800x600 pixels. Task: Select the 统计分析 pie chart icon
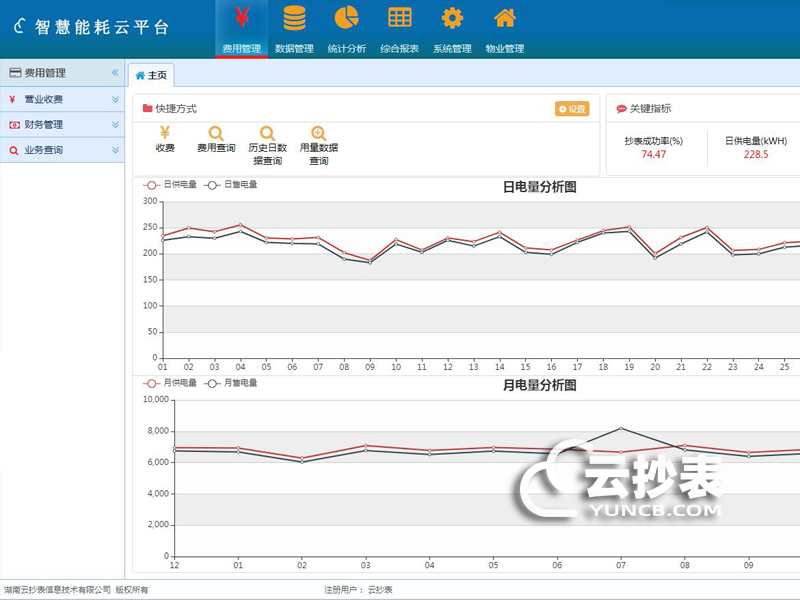click(345, 27)
